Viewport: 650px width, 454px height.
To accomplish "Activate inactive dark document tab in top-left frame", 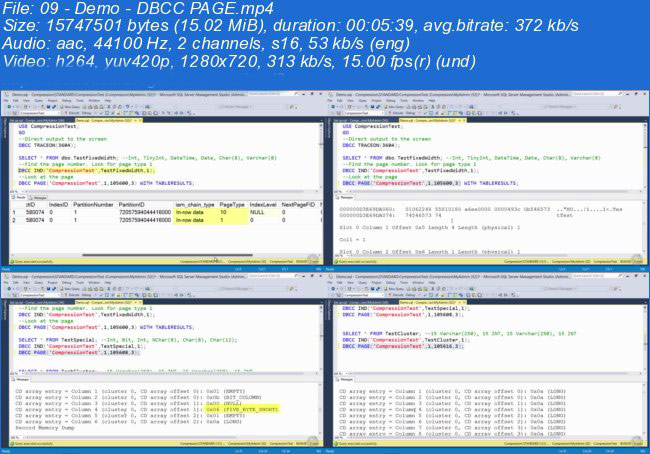I will tap(36, 120).
